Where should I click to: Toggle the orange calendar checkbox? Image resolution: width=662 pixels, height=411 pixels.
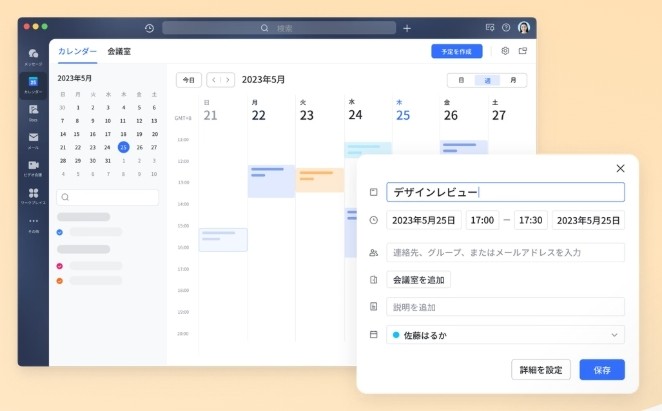pyautogui.click(x=60, y=280)
